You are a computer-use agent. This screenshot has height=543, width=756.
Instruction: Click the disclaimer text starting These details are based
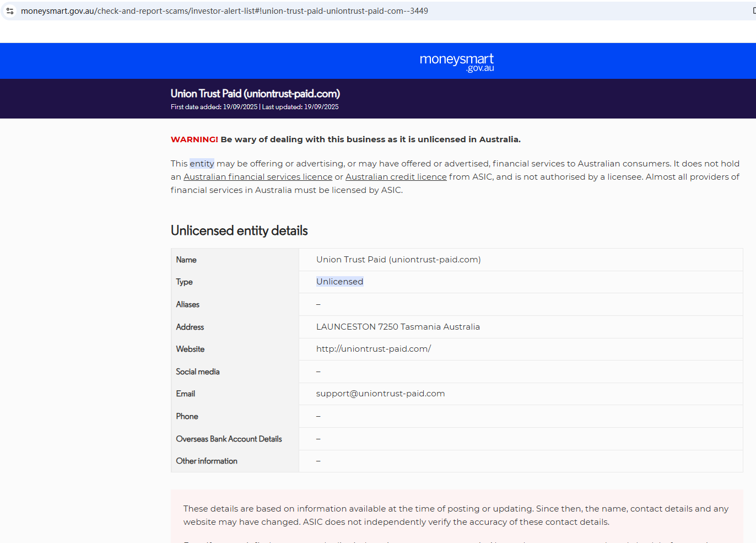coord(456,515)
